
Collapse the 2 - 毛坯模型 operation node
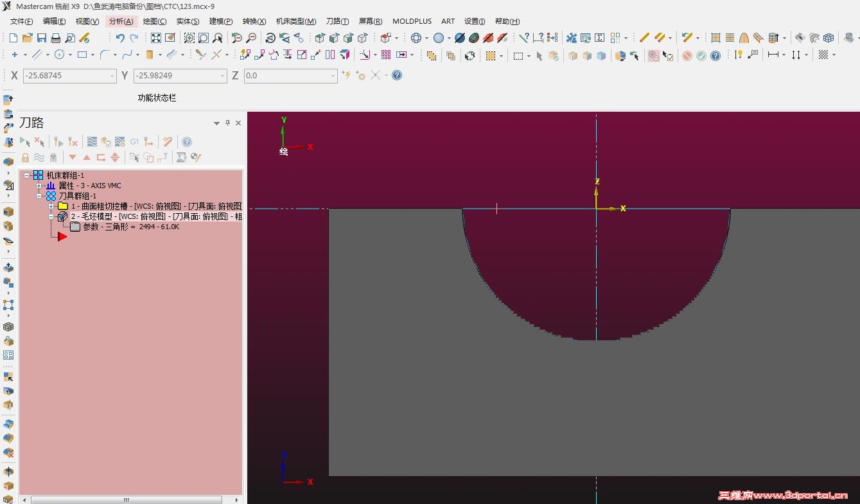click(x=51, y=216)
